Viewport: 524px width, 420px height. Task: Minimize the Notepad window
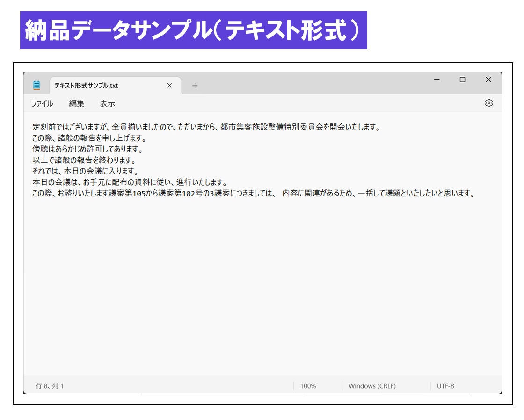point(437,80)
